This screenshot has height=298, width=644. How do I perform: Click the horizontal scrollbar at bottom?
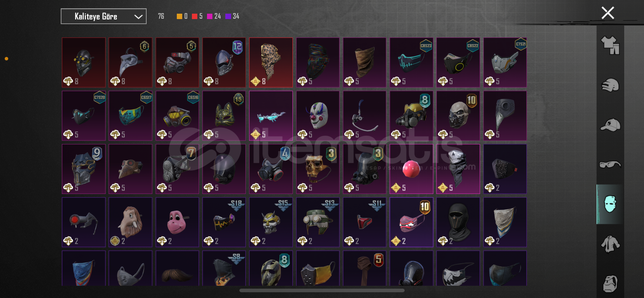click(x=322, y=290)
